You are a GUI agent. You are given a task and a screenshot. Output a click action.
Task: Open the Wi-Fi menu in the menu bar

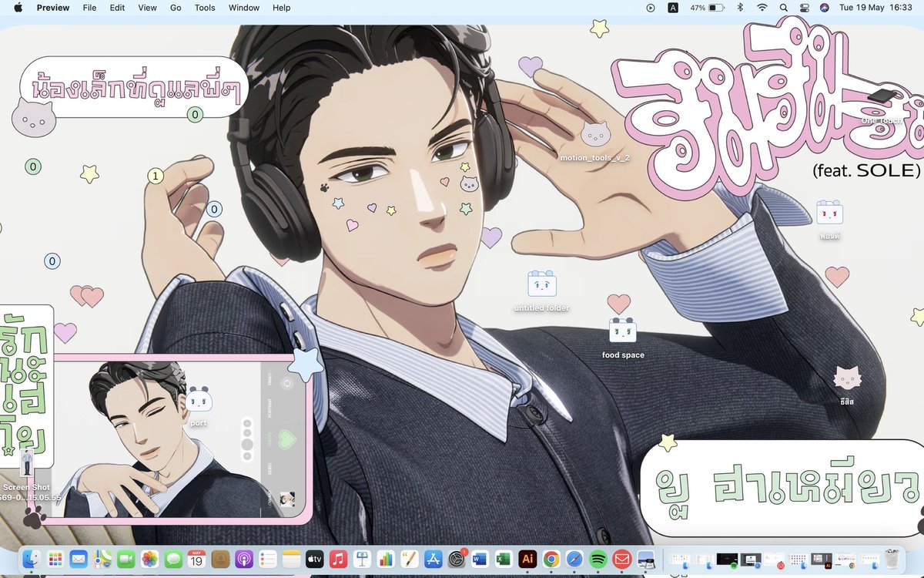tap(762, 8)
